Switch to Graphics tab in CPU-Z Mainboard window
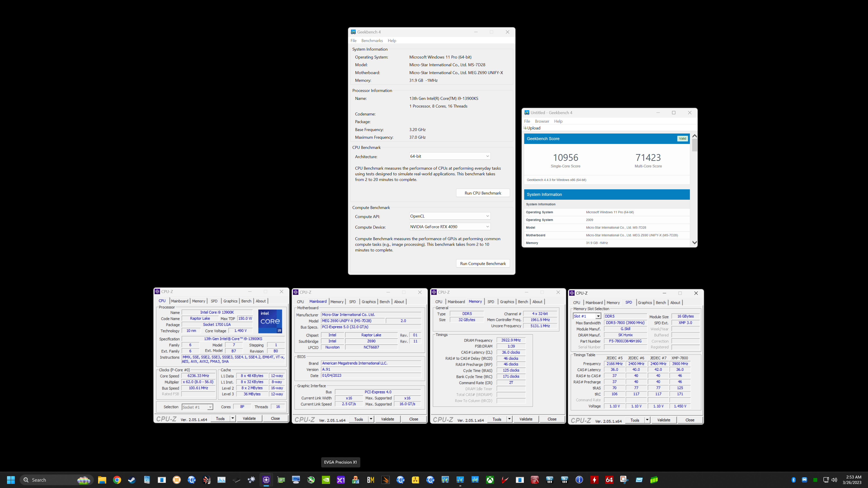The width and height of the screenshot is (868, 488). pos(369,302)
